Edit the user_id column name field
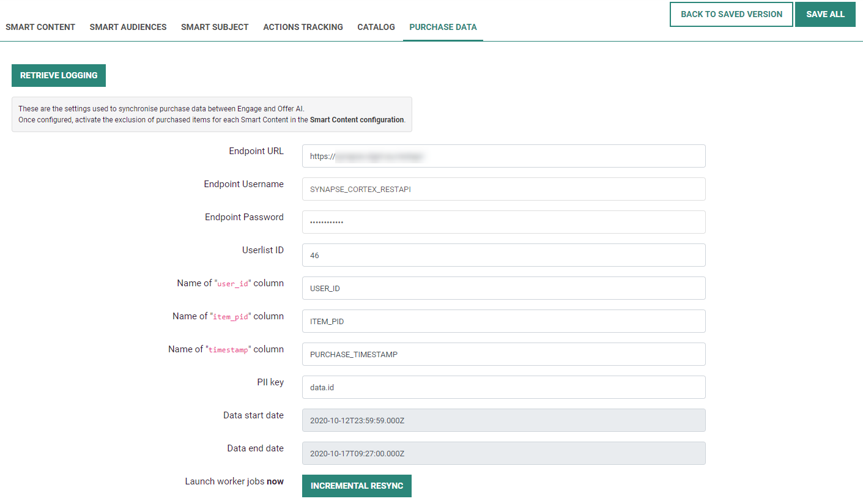 [503, 288]
